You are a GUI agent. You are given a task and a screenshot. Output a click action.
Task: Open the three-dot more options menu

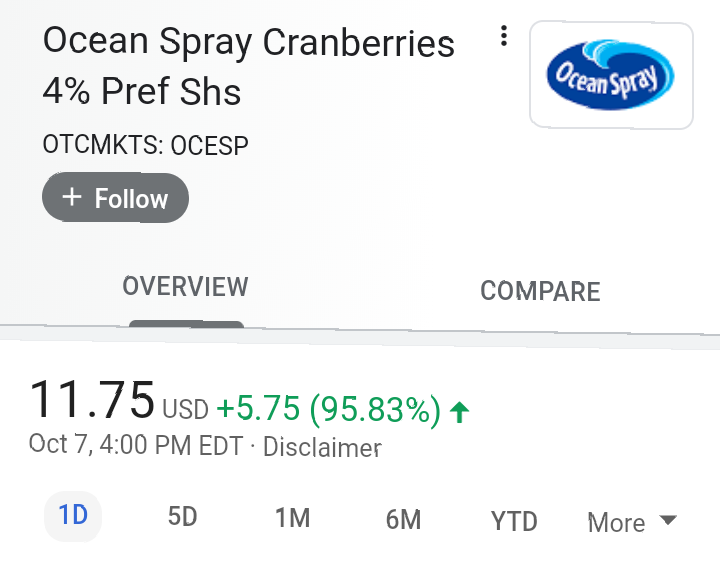pyautogui.click(x=504, y=36)
